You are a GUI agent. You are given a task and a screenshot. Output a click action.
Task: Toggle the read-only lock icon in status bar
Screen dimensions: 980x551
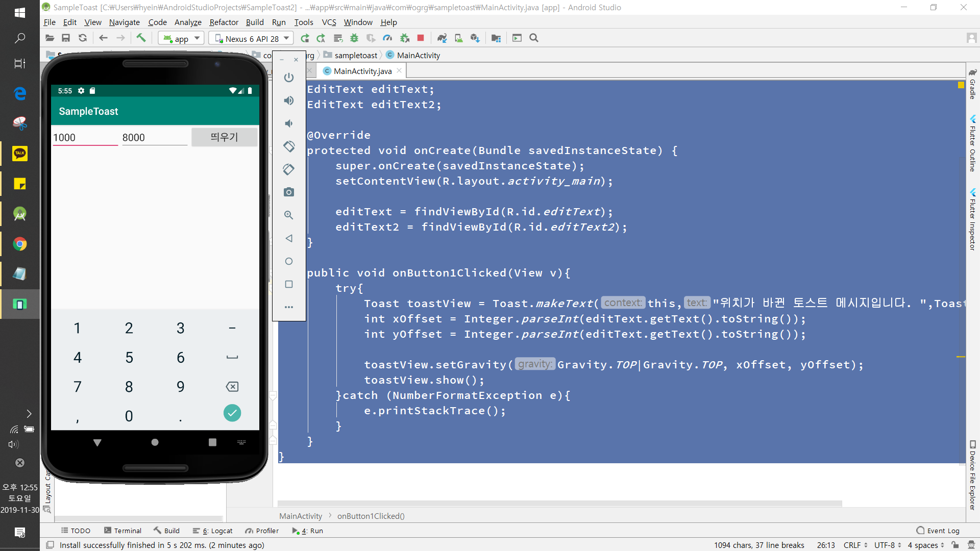pos(955,545)
